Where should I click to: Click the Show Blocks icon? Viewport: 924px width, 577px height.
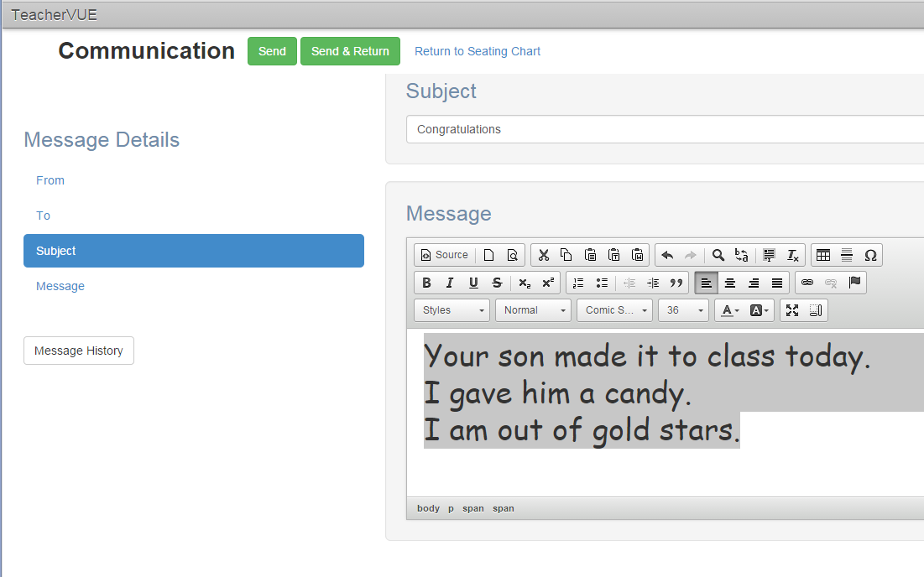[816, 310]
